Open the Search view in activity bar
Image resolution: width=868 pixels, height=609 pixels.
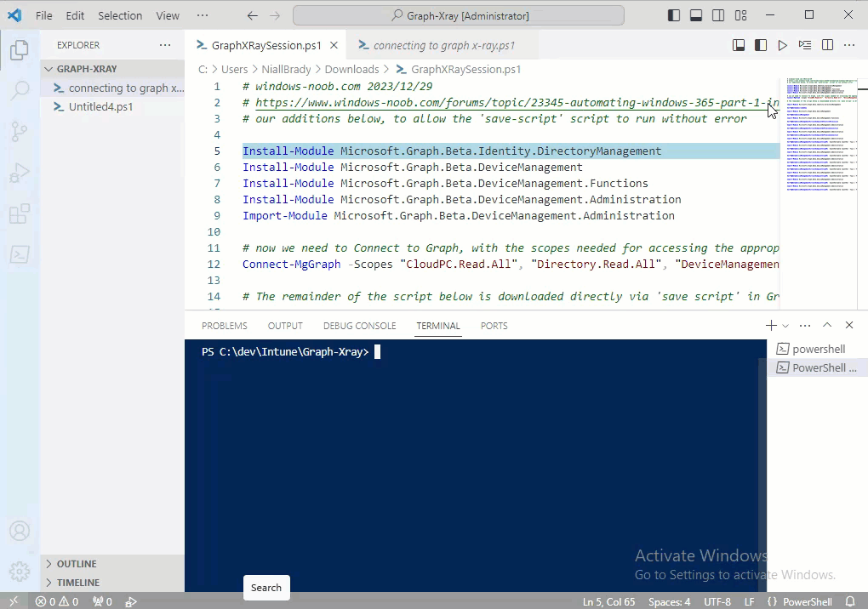[20, 90]
